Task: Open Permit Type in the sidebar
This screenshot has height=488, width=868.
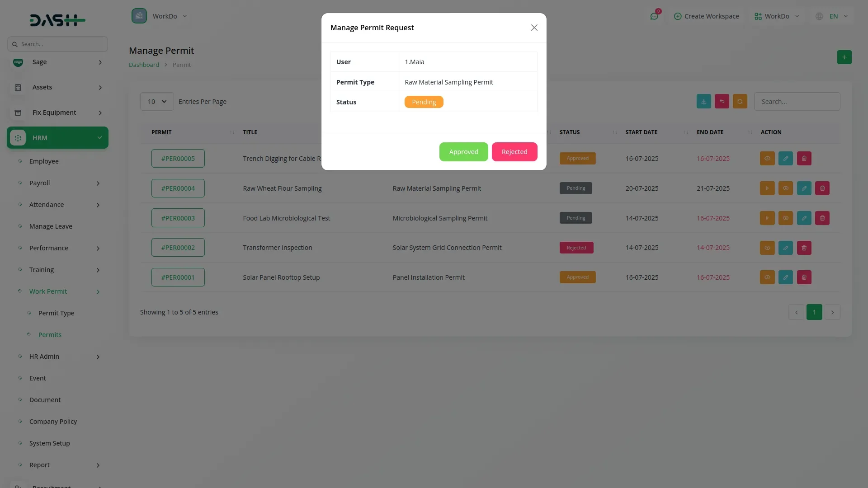Action: pyautogui.click(x=56, y=313)
